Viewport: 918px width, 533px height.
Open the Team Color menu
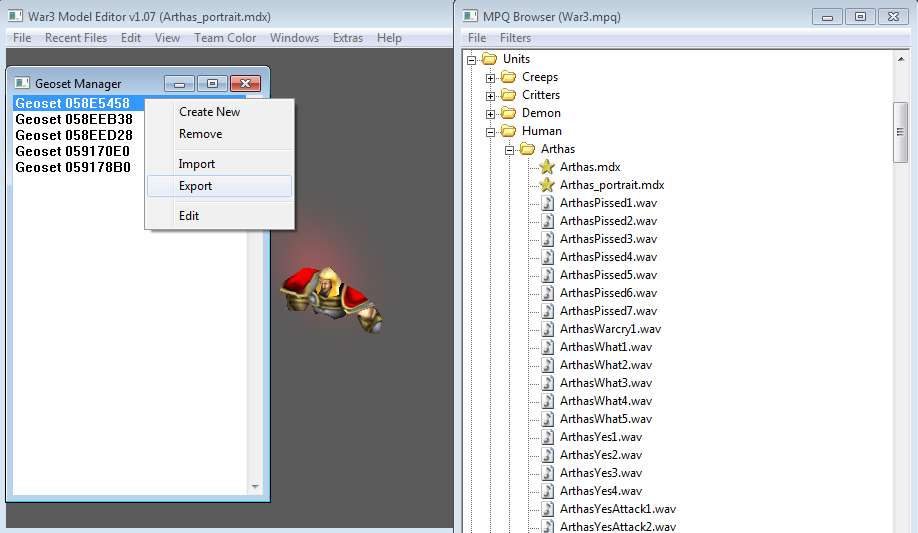225,37
